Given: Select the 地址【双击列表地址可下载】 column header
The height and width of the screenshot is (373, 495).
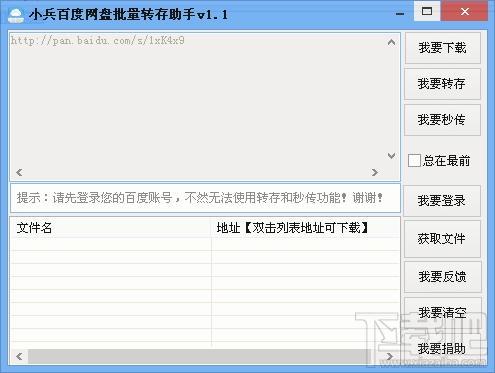Looking at the screenshot, I should 305,228.
